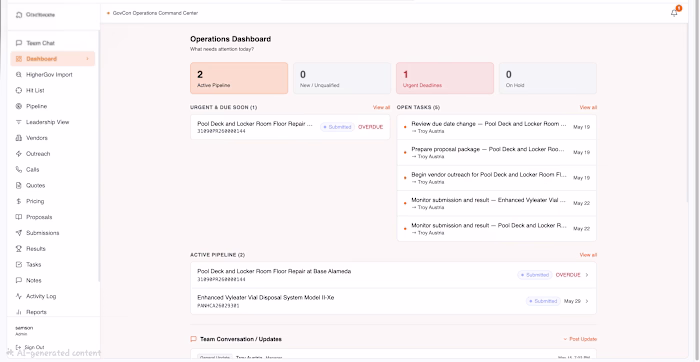Navigate to the Hit List page
The width and height of the screenshot is (700, 362).
coord(53,91)
